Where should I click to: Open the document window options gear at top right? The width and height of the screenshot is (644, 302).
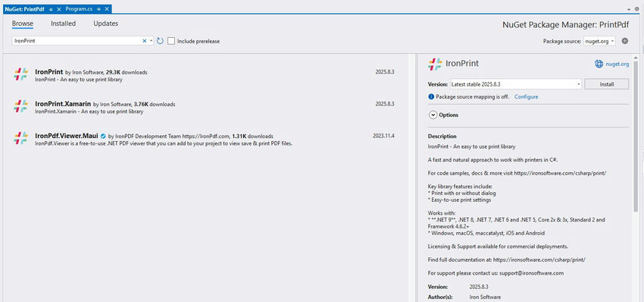[x=637, y=8]
